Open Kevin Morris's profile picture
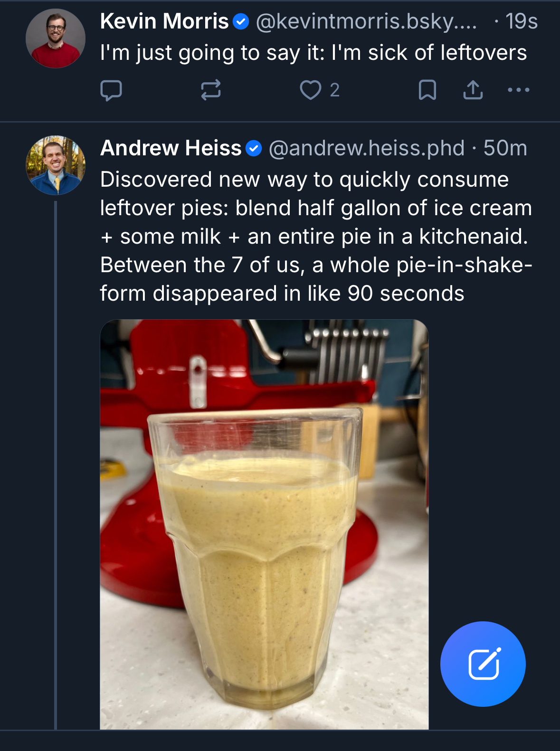 pos(56,38)
